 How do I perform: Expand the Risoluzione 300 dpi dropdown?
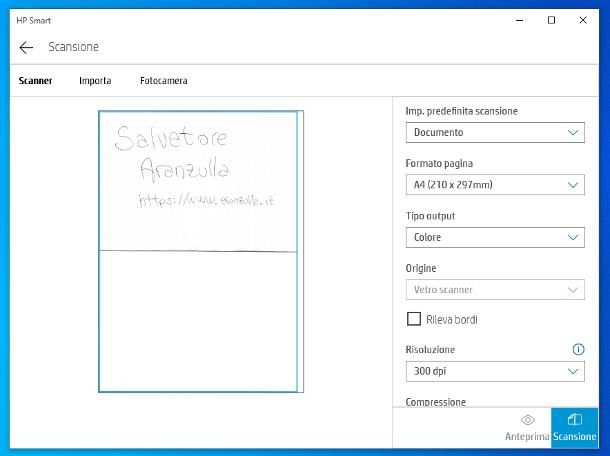tap(495, 371)
